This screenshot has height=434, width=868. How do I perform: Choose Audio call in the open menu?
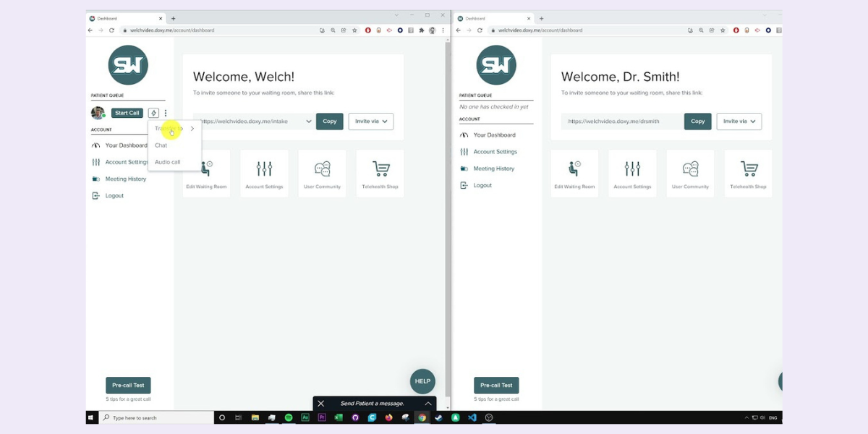[166, 161]
